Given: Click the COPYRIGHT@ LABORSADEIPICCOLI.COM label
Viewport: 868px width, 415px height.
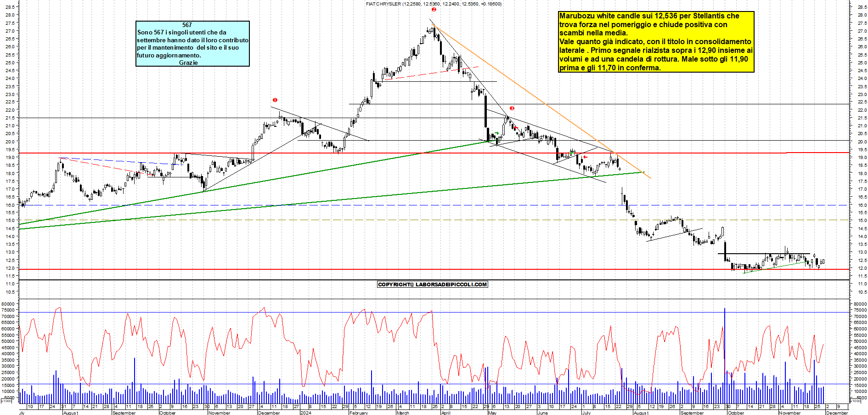Looking at the screenshot, I should [432, 284].
